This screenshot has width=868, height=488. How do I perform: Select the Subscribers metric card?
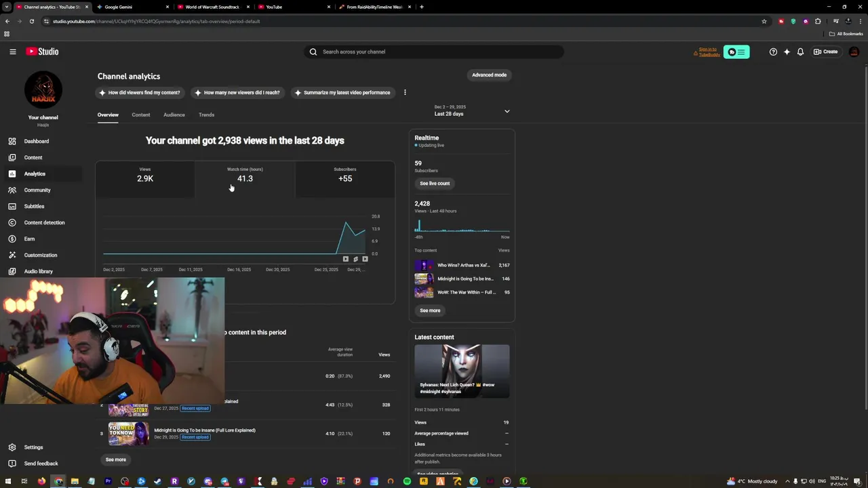(345, 179)
